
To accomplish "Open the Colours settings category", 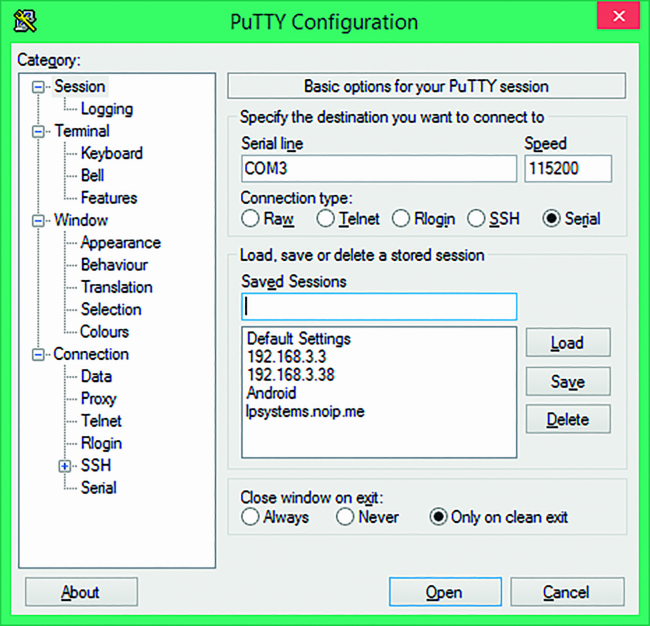I will (x=104, y=332).
